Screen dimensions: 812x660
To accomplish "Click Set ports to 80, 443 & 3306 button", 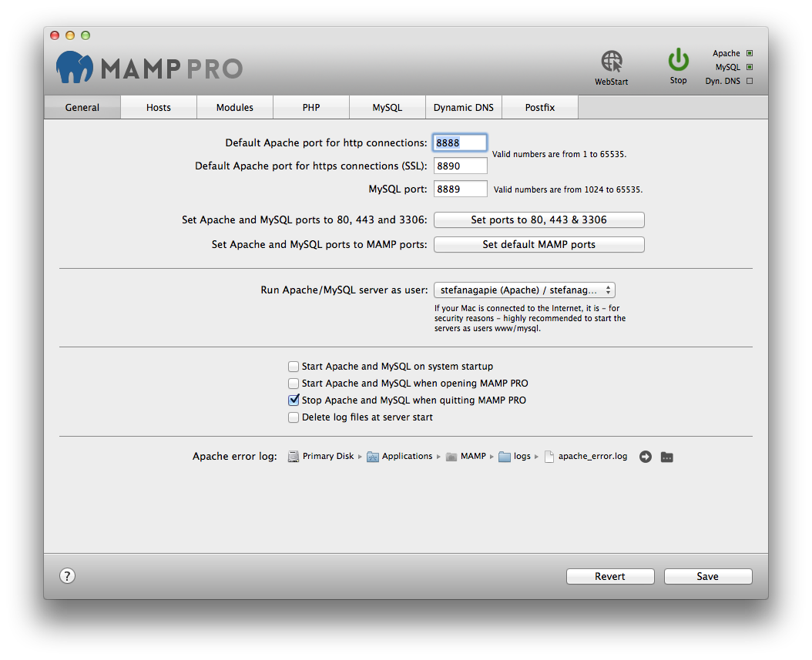I will (x=539, y=220).
